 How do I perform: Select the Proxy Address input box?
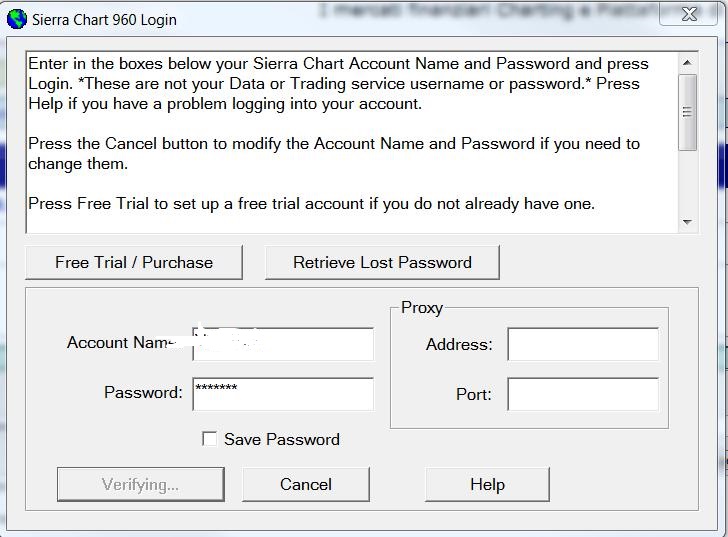(x=583, y=344)
